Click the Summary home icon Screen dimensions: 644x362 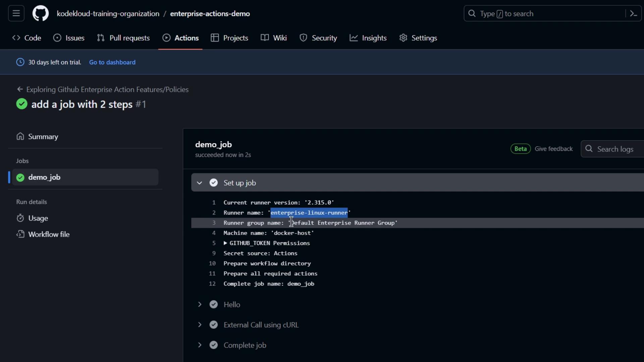(x=20, y=137)
